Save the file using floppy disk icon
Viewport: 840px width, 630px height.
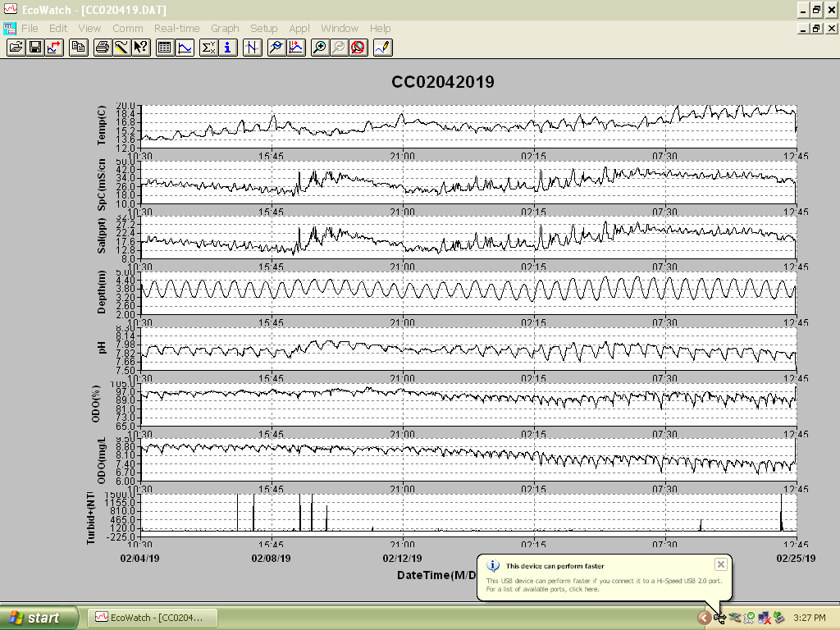(x=35, y=48)
